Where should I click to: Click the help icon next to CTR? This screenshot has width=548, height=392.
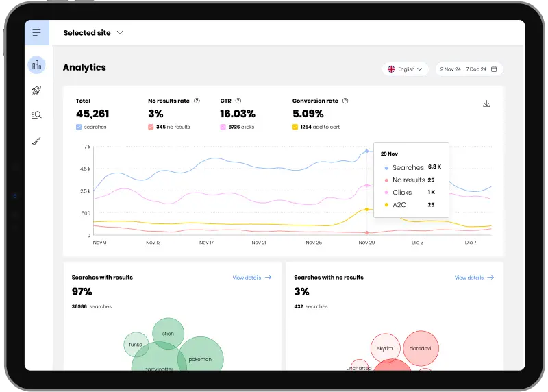tap(238, 101)
